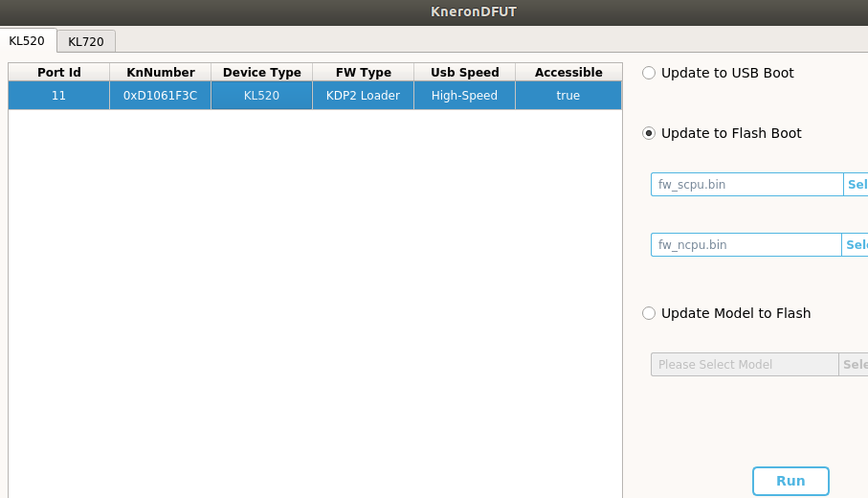The width and height of the screenshot is (868, 498).
Task: Click the High-Speed cell
Action: point(464,95)
